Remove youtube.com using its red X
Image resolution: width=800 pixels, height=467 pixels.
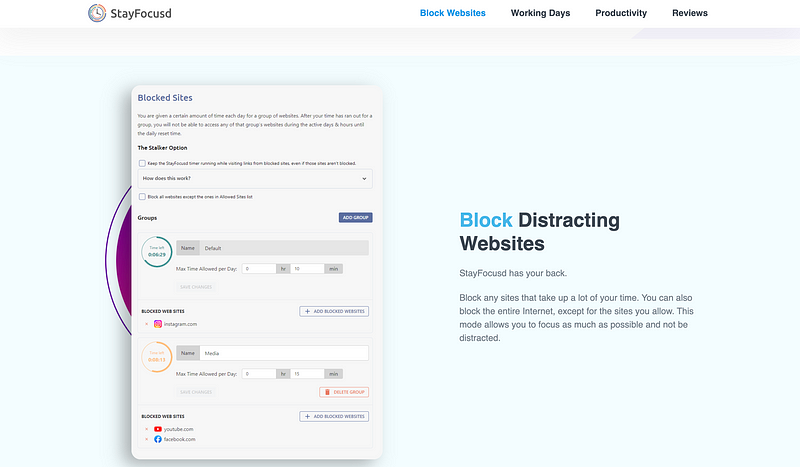[146, 429]
